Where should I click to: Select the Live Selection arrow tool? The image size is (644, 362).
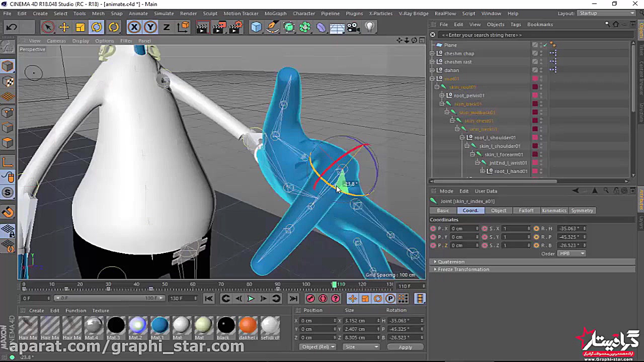tap(48, 27)
